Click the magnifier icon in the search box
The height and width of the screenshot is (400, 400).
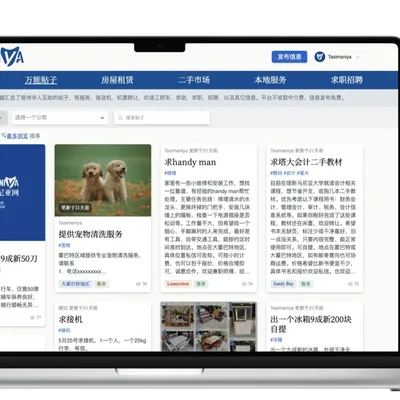click(x=120, y=118)
